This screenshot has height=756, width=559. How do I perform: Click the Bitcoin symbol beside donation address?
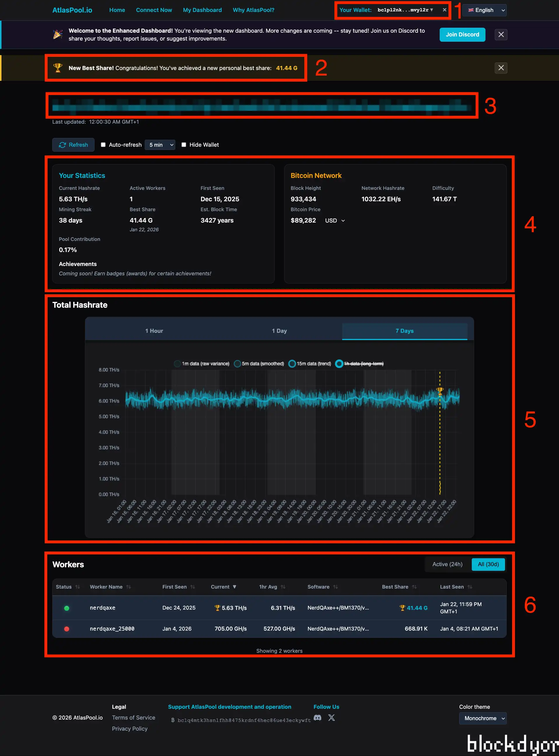[173, 720]
